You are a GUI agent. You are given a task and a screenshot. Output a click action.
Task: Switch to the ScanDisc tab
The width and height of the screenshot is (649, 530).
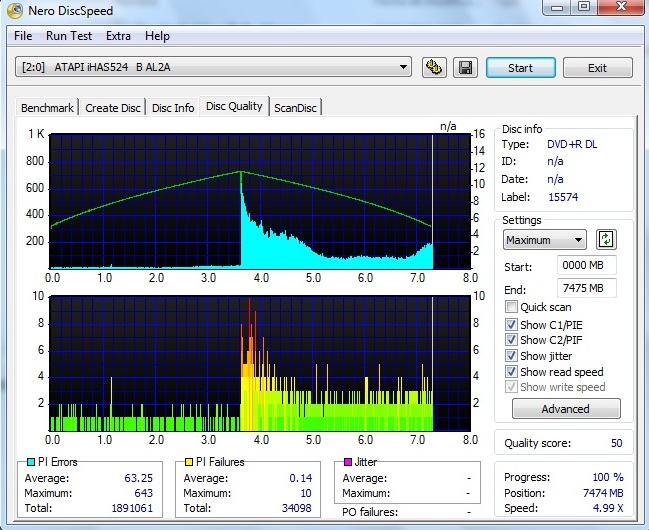[x=295, y=108]
